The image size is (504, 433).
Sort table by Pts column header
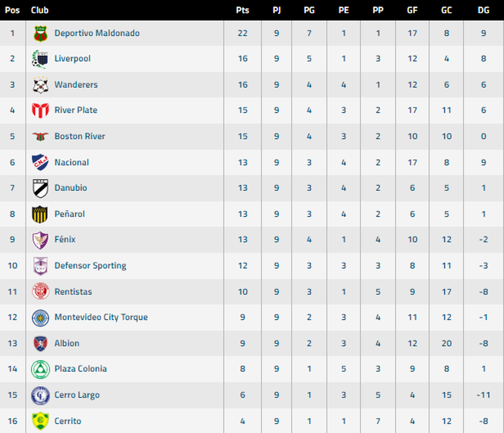tap(242, 10)
